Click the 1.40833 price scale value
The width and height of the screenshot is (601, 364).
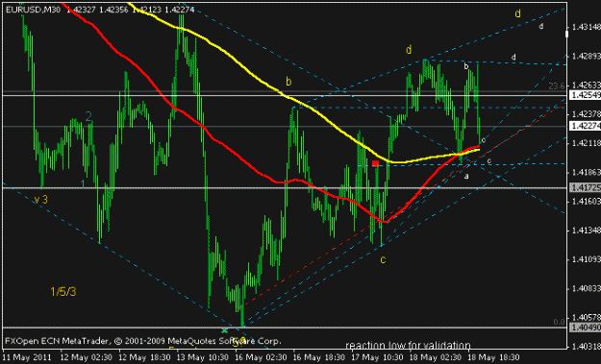586,288
